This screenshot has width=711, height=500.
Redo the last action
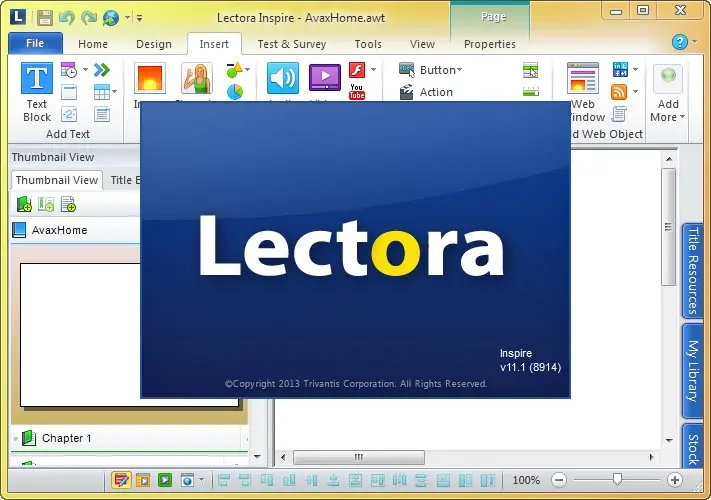click(x=88, y=18)
